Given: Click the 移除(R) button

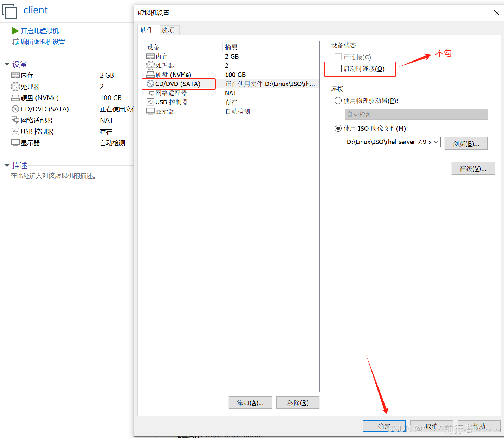Looking at the screenshot, I should (x=298, y=402).
